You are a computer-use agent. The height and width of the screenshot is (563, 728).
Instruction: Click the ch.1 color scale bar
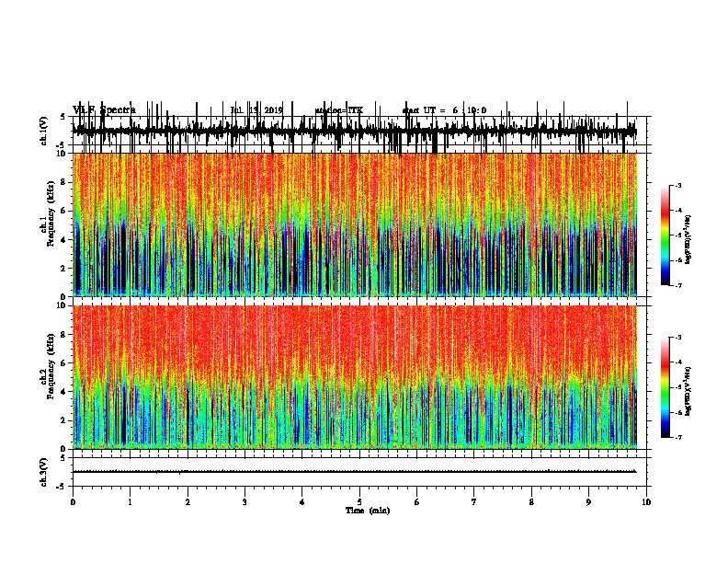click(665, 236)
